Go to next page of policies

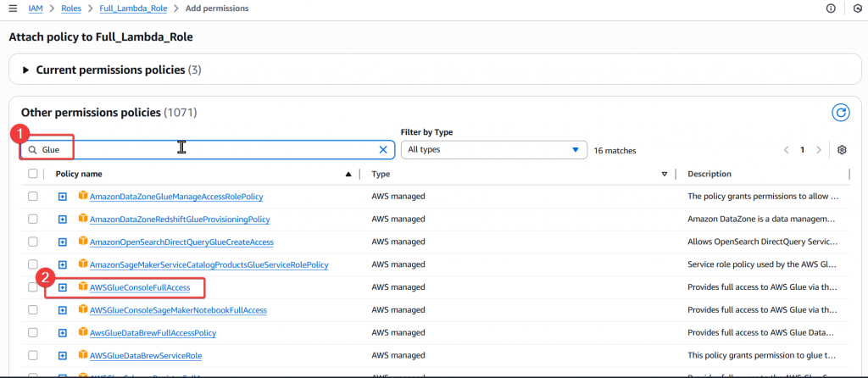(818, 150)
